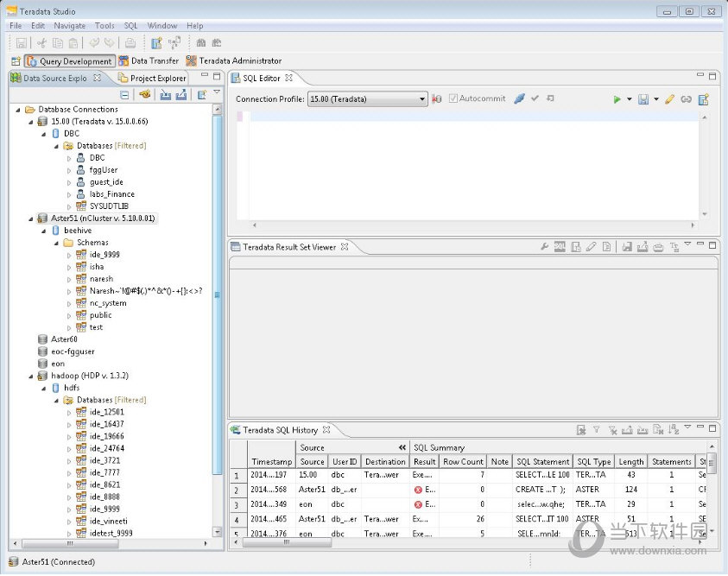Click the Data Source Explorer horizontal scrollbar thumb
The width and height of the screenshot is (728, 576).
click(x=70, y=543)
